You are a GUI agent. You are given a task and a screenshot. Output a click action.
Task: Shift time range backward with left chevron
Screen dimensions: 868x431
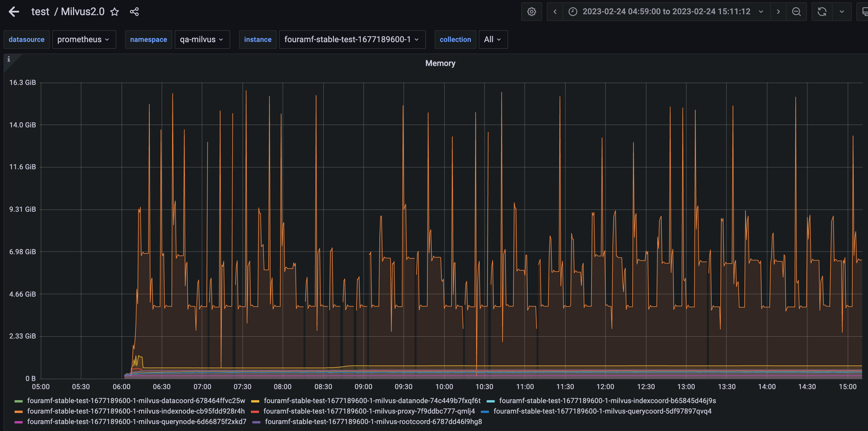click(x=554, y=11)
